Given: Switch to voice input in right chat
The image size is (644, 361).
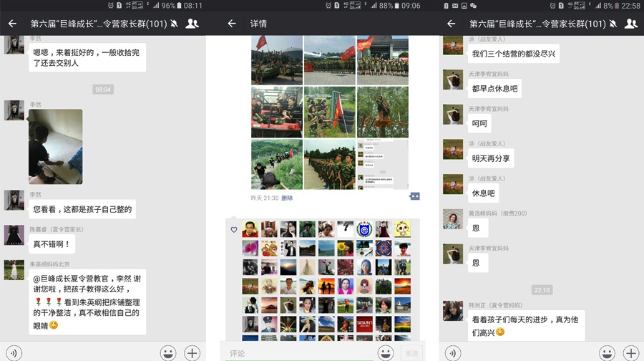Looking at the screenshot, I should pos(452,352).
